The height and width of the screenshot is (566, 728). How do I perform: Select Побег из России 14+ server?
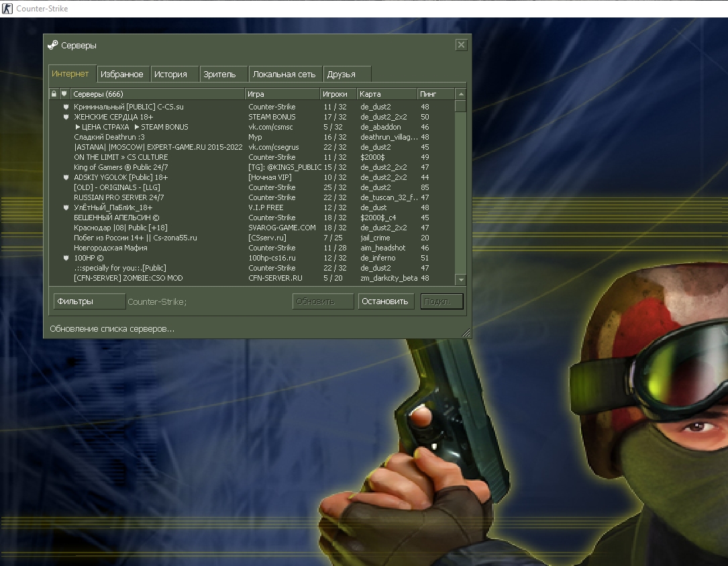pos(252,238)
